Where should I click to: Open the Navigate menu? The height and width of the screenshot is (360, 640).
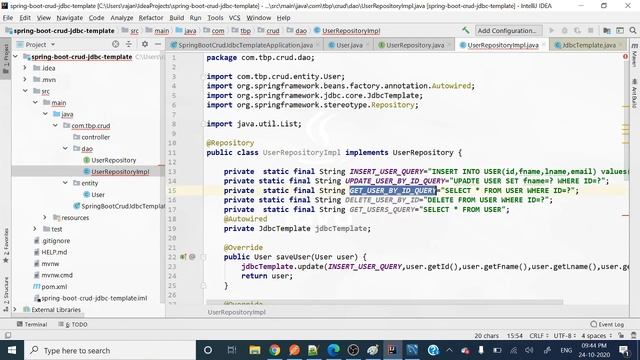pos(69,18)
